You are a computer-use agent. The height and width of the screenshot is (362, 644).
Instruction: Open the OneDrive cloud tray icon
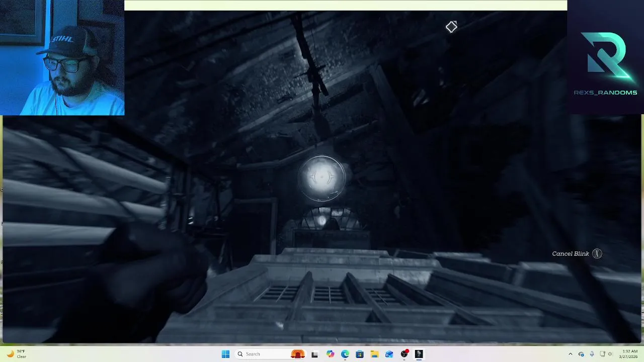[581, 354]
